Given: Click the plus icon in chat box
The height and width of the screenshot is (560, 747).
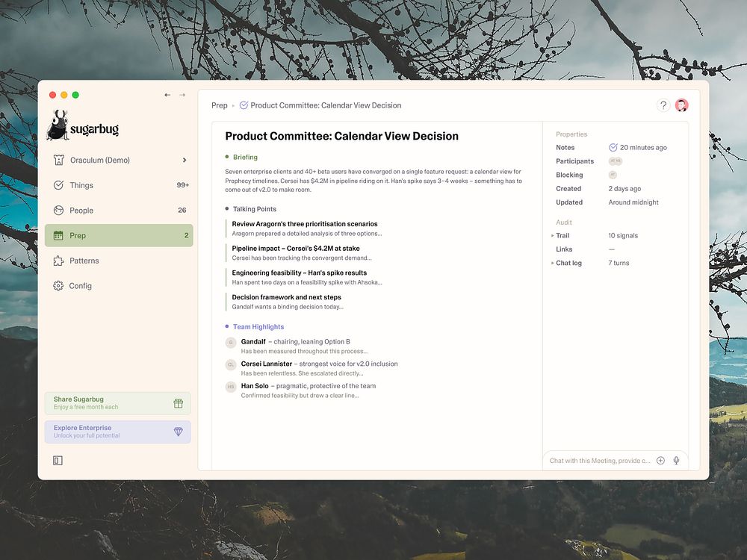Looking at the screenshot, I should [660, 461].
